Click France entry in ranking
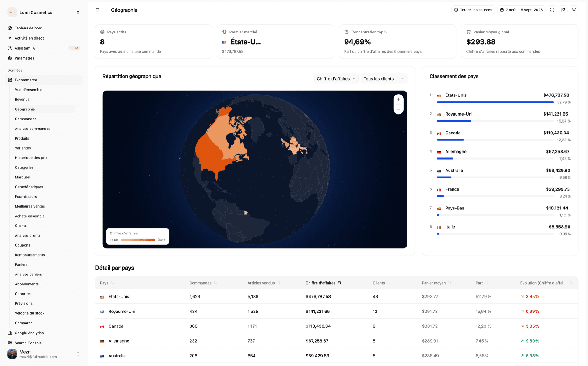 point(500,192)
